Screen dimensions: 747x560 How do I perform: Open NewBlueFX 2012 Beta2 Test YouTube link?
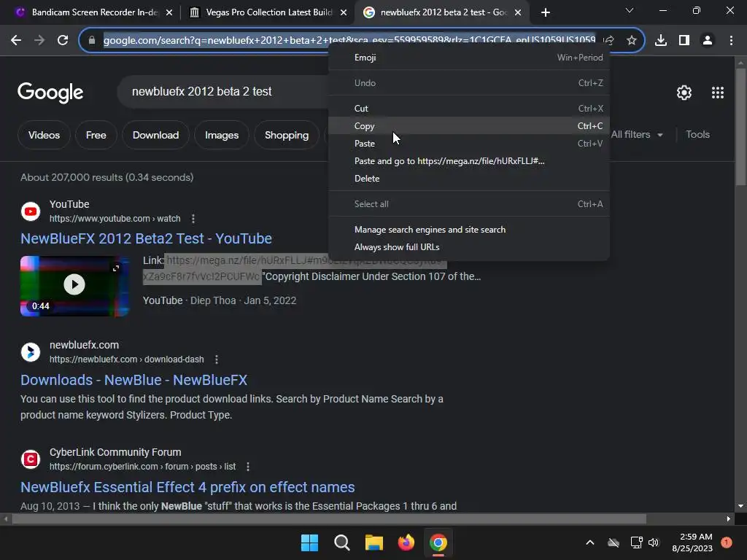click(x=146, y=238)
